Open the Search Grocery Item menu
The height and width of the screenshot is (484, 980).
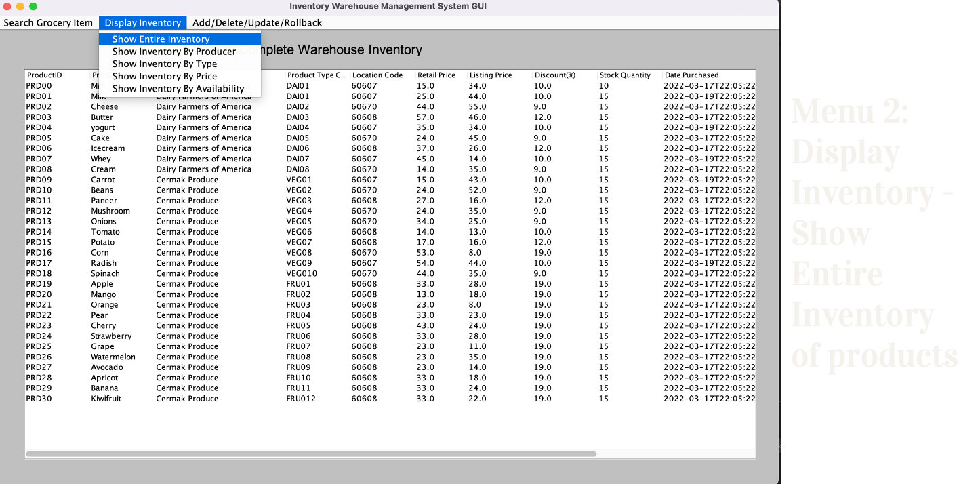pos(48,23)
